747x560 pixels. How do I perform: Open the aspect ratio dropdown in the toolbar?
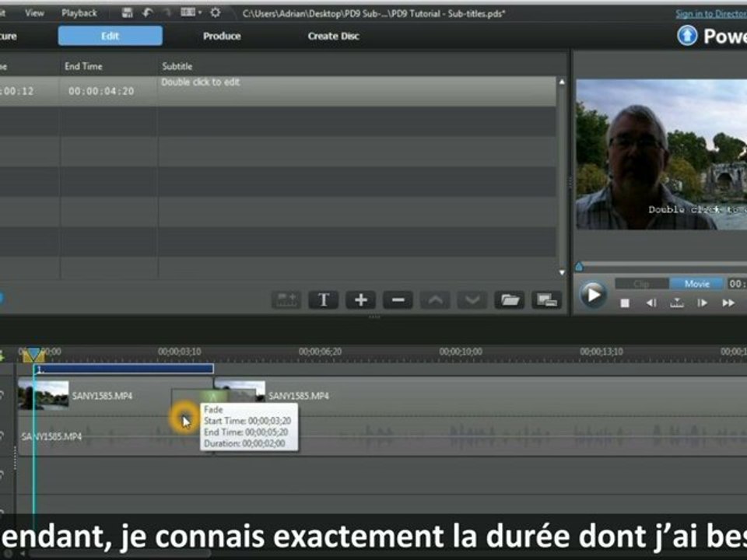[x=191, y=13]
